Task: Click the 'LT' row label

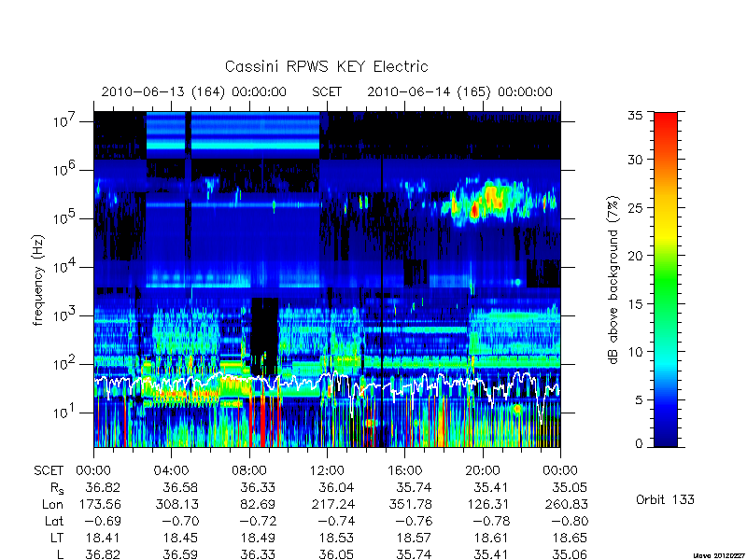Action: pos(57,538)
